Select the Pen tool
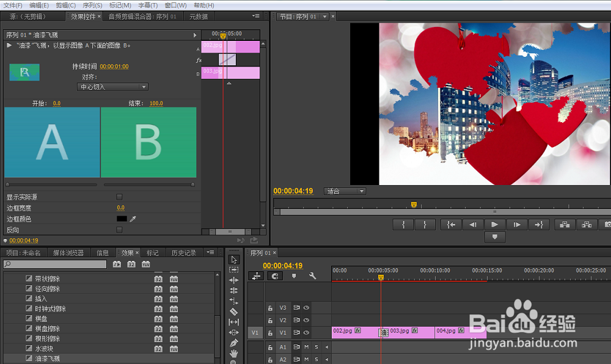The height and width of the screenshot is (364, 611). 234,343
